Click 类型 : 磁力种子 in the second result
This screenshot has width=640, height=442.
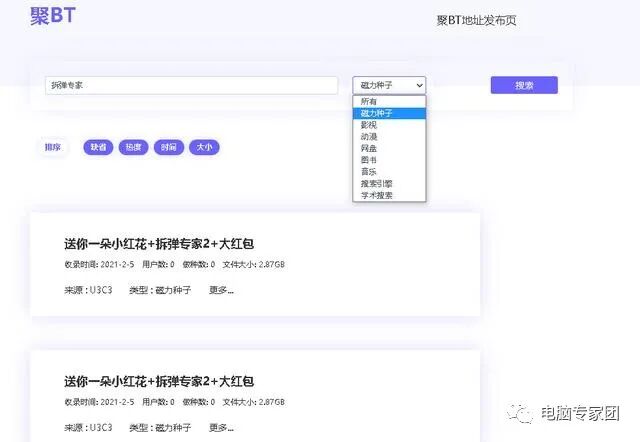coord(160,428)
